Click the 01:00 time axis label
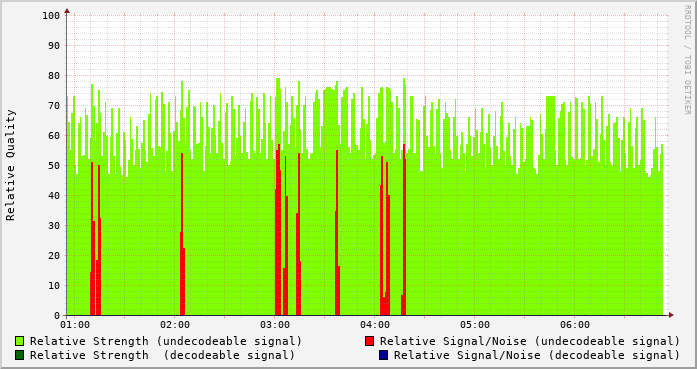This screenshot has width=697, height=369. 75,325
